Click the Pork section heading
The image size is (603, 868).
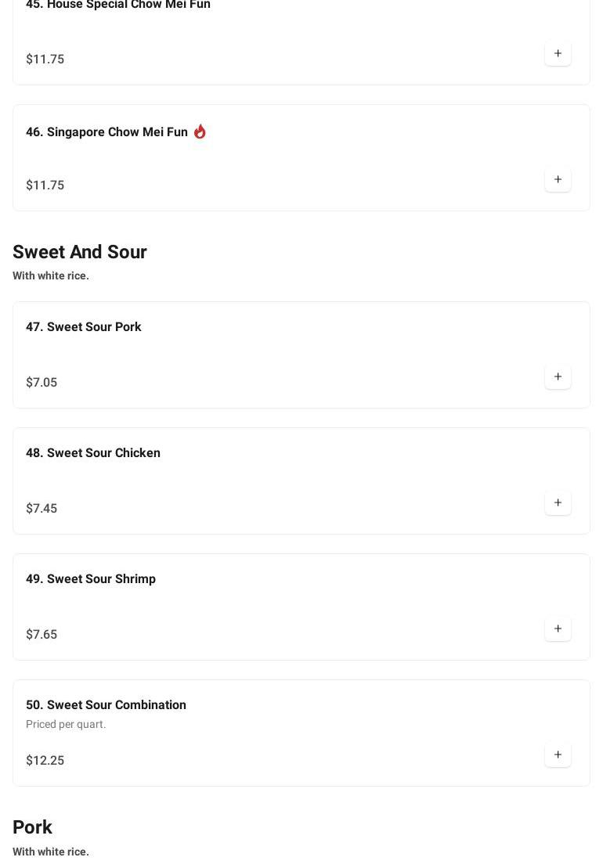pyautogui.click(x=32, y=827)
